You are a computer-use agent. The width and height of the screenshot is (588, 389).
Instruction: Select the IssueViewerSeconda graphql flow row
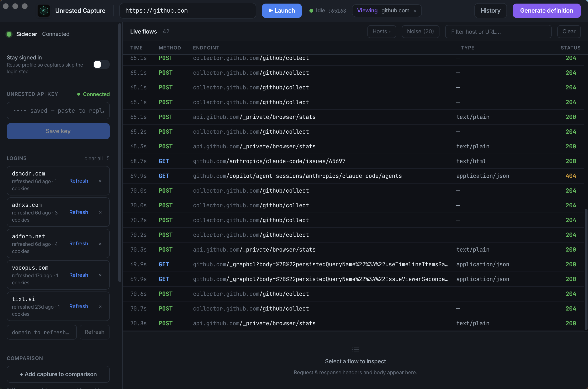tap(353, 279)
